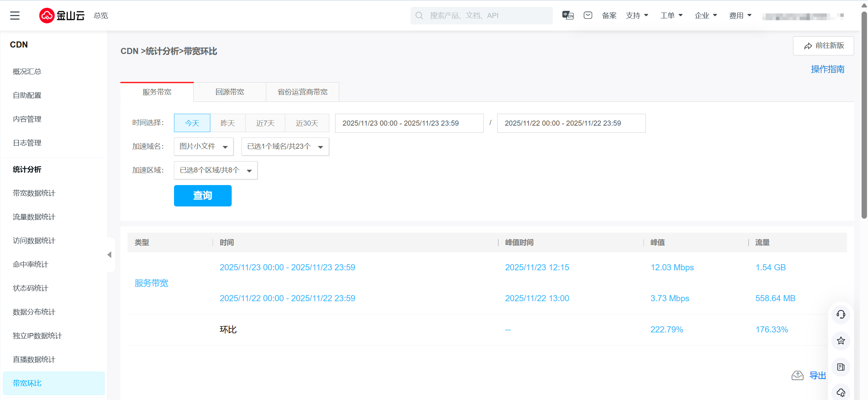The height and width of the screenshot is (400, 868).
Task: Switch to the 省份运营商带宽 tab
Action: (302, 92)
